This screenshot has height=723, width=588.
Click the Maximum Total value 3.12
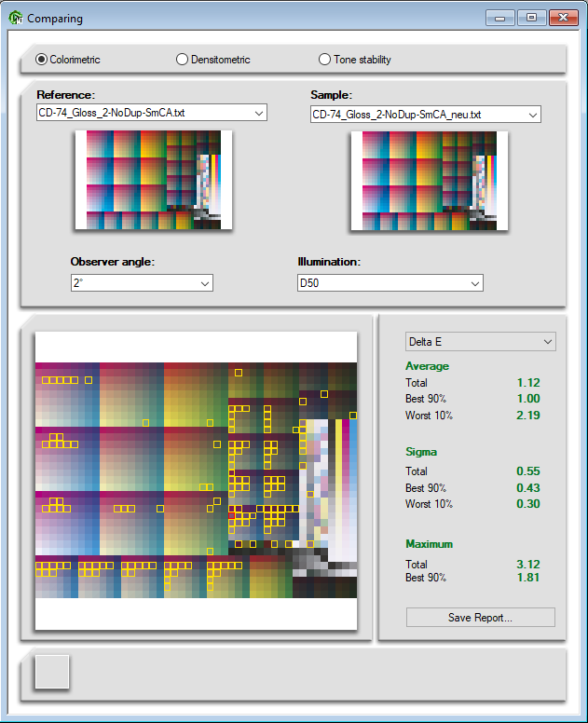point(528,565)
